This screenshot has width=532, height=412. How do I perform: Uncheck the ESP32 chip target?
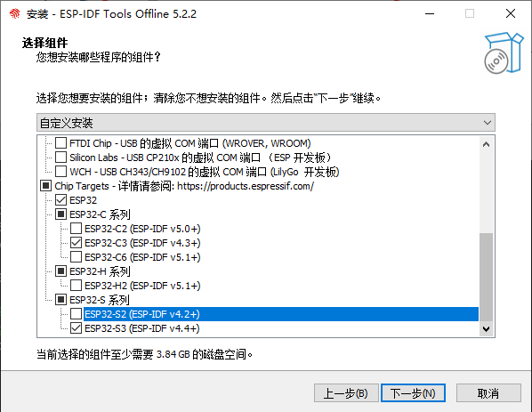click(x=60, y=200)
